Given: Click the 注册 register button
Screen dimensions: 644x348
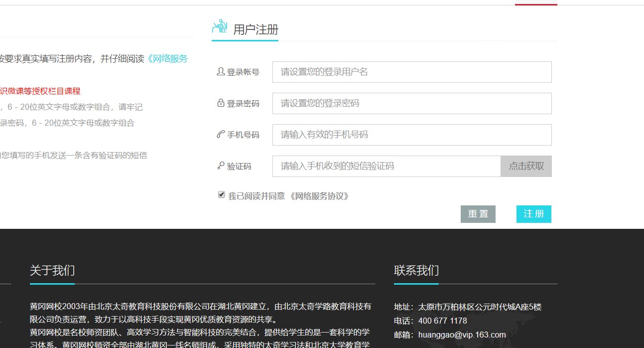Looking at the screenshot, I should pos(533,214).
